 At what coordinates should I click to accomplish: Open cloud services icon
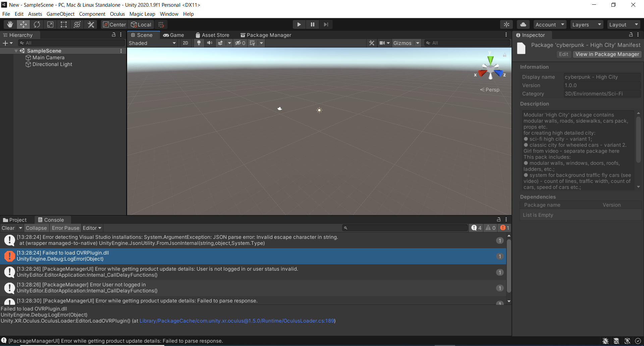tap(523, 24)
